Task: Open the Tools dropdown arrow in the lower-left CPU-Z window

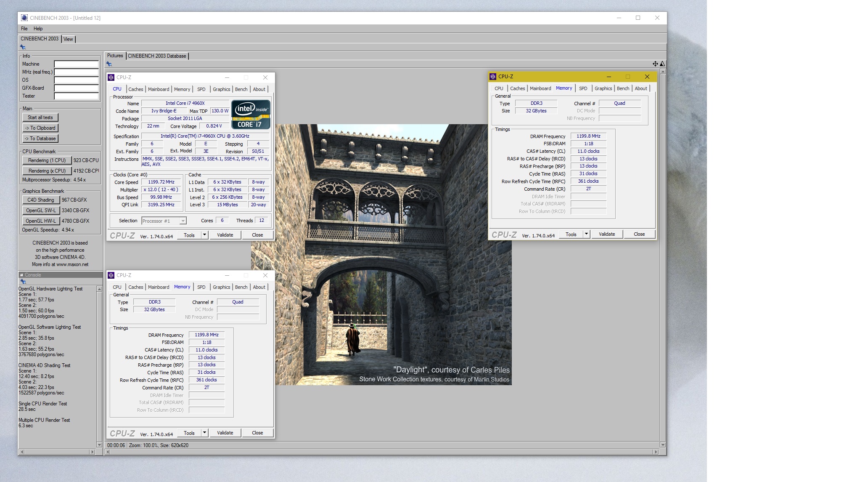Action: pyautogui.click(x=204, y=433)
